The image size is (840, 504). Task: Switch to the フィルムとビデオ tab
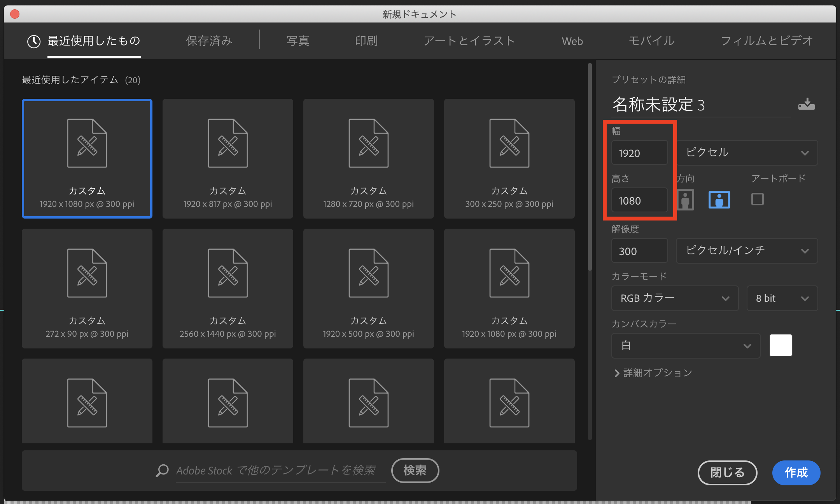[766, 41]
